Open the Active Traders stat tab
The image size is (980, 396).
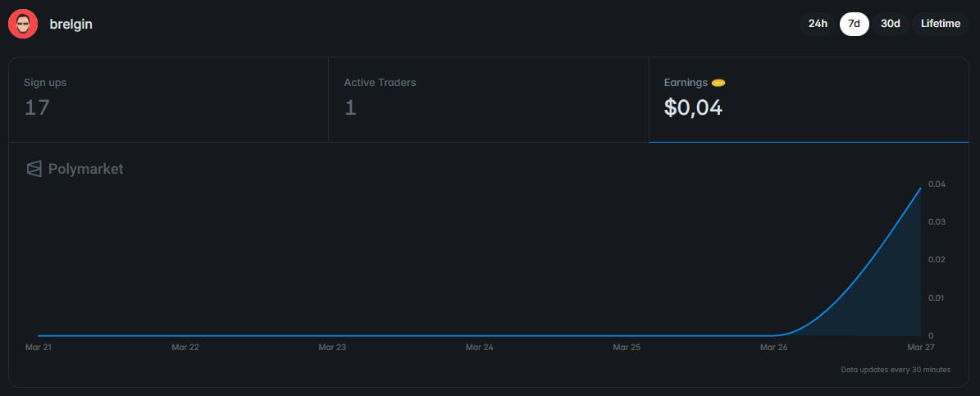[488, 100]
